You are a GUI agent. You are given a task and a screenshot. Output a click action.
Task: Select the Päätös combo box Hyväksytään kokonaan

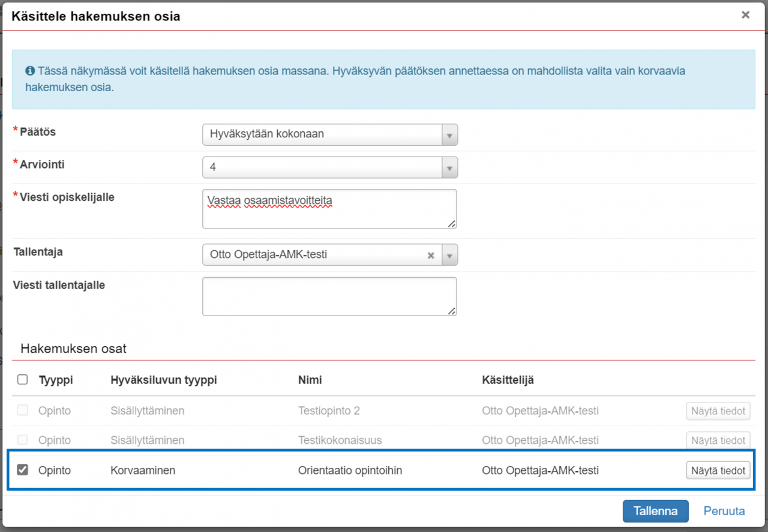click(330, 135)
